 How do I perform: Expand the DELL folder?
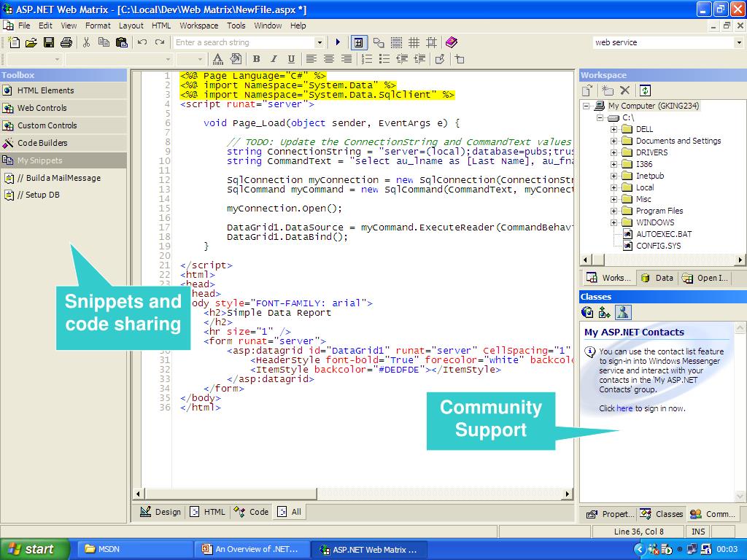614,129
